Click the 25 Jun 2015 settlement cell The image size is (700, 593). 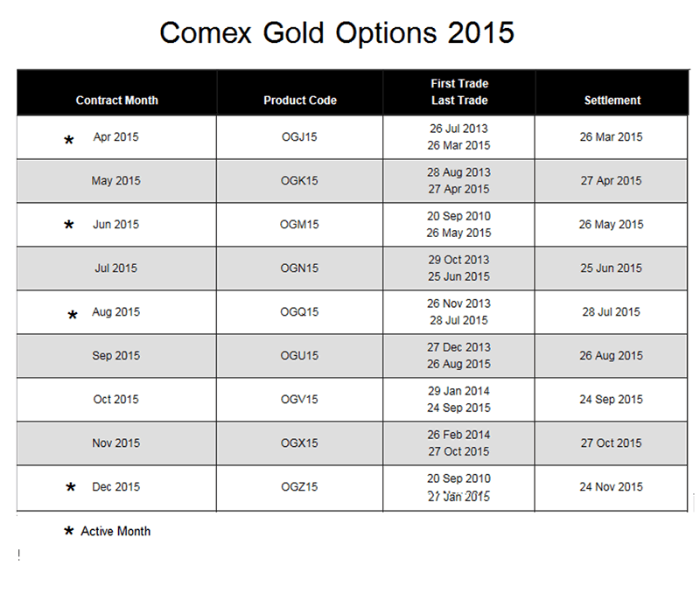click(611, 269)
